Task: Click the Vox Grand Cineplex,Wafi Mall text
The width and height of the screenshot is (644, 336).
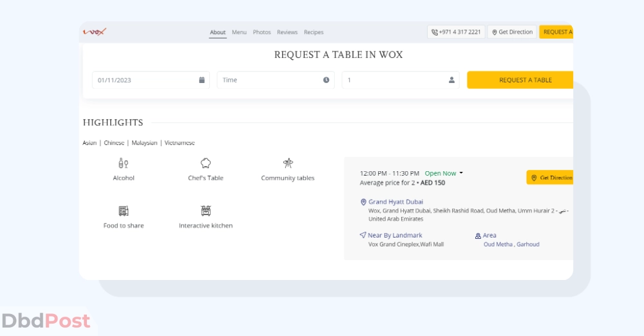Action: [x=406, y=245]
